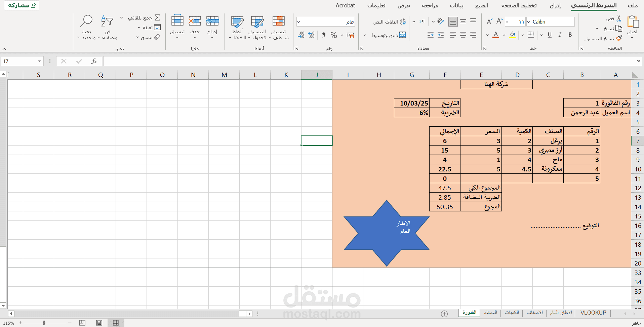The height and width of the screenshot is (327, 644).
Task: Switch to Normal view in status bar
Action: tap(116, 323)
